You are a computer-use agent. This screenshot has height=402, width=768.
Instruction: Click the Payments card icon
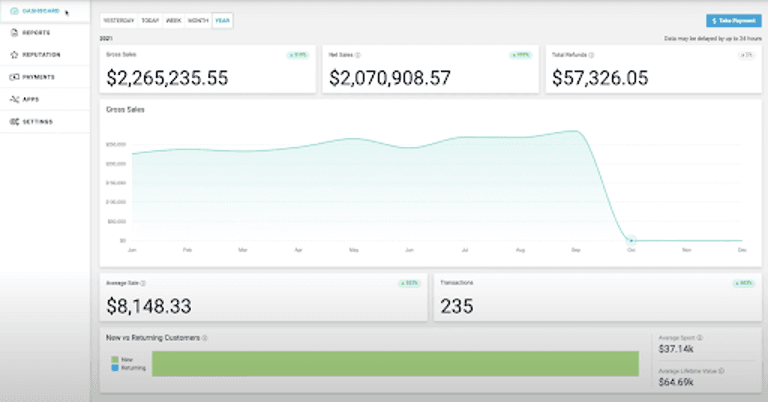13,76
